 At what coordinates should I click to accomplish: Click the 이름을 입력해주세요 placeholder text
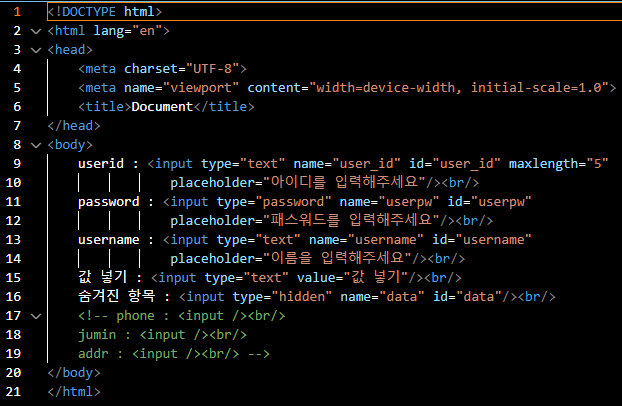[337, 259]
